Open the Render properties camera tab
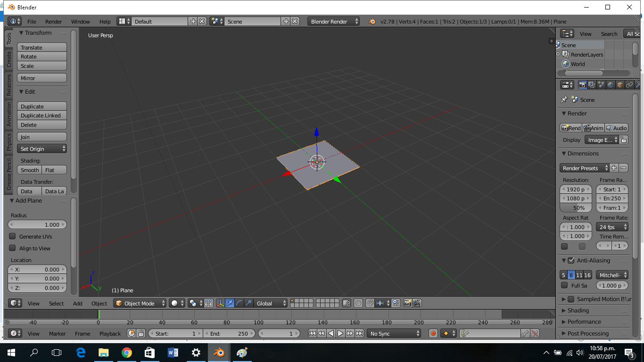The image size is (644, 362). (583, 85)
